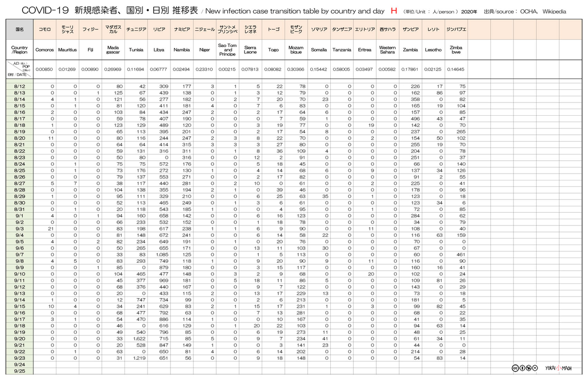This screenshot has height=378, width=588.
Task: Click the Japanese header "ソマリア"
Action: (319, 30)
